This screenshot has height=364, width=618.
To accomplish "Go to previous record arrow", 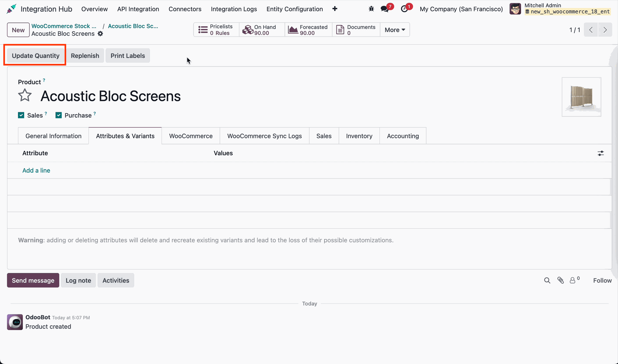I will (x=591, y=30).
